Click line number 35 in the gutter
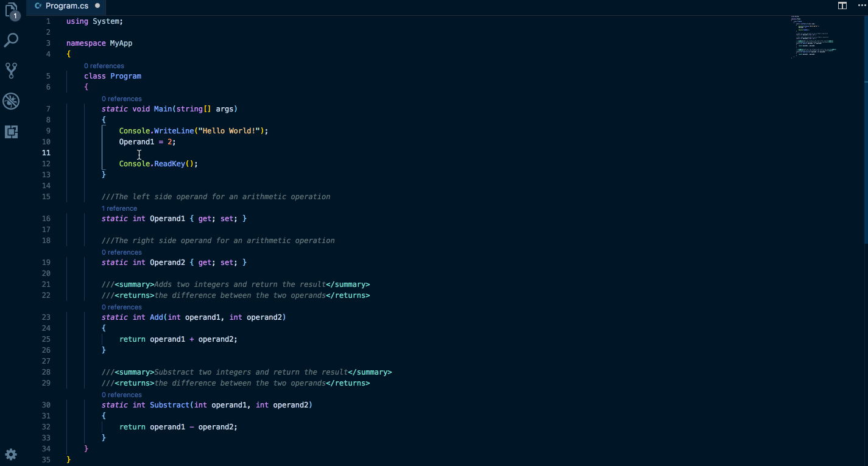Viewport: 868px width, 466px height. point(46,460)
